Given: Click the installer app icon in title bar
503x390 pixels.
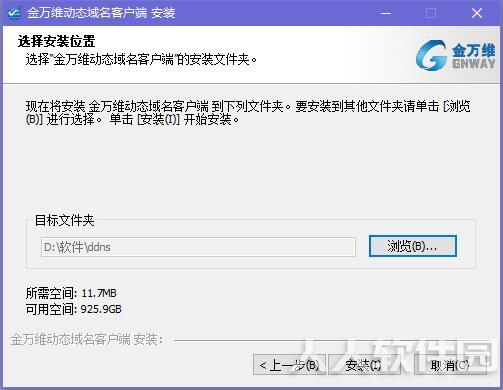Looking at the screenshot, I should [14, 14].
